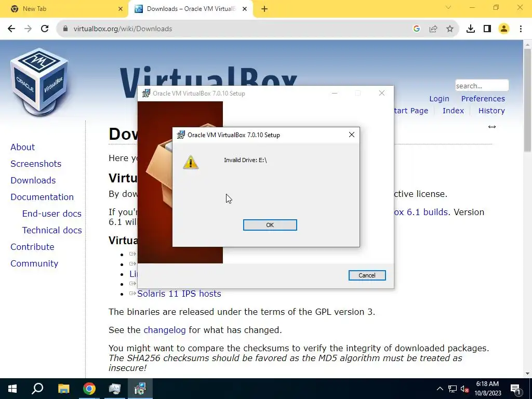Open Screenshots in the sidebar
This screenshot has height=399, width=532.
pos(36,164)
